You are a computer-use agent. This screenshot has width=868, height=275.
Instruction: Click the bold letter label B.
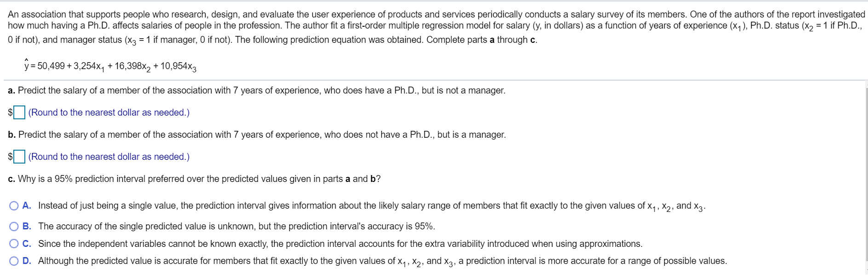[x=27, y=227]
